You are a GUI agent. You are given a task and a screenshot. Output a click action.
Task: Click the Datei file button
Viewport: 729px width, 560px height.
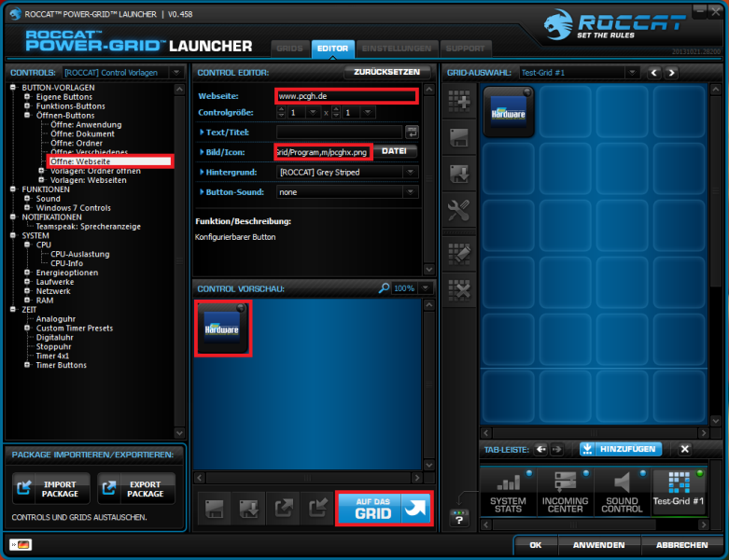[x=394, y=151]
